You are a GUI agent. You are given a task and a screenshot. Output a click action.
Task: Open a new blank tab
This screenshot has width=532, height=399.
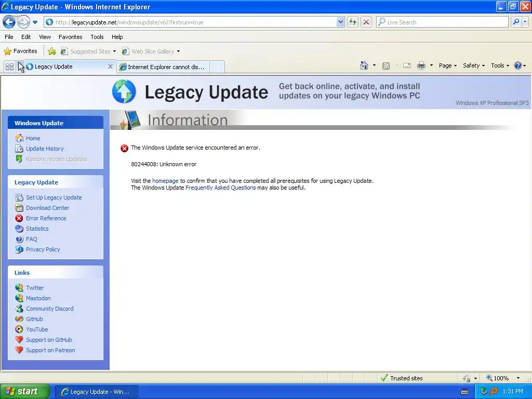(x=217, y=67)
